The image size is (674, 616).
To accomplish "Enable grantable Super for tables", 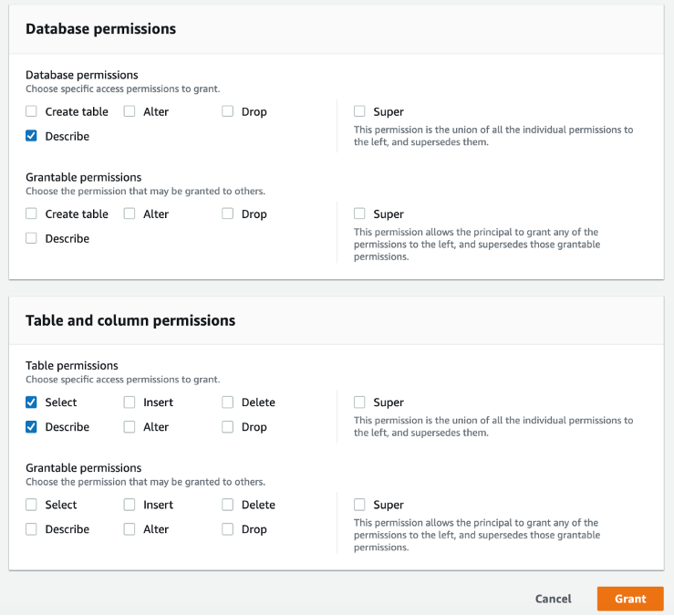I will coord(359,505).
